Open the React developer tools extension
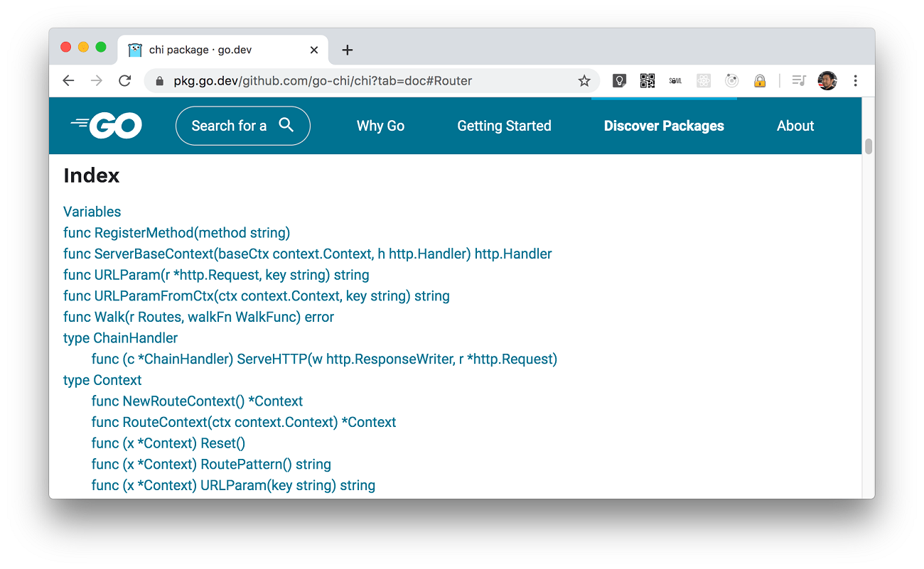Image resolution: width=924 pixels, height=569 pixels. coord(704,81)
